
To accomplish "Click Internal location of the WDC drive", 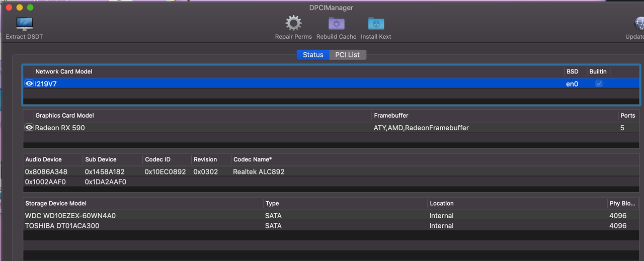I will pyautogui.click(x=441, y=216).
